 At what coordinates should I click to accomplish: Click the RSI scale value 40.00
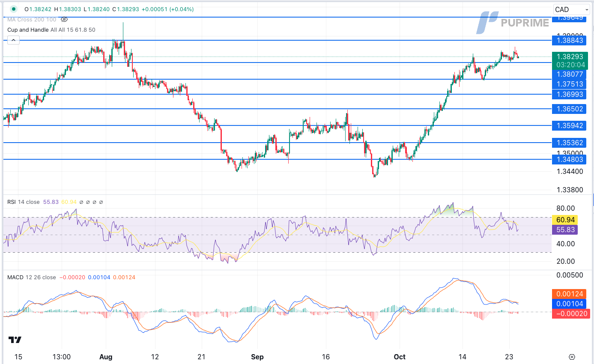click(x=565, y=244)
